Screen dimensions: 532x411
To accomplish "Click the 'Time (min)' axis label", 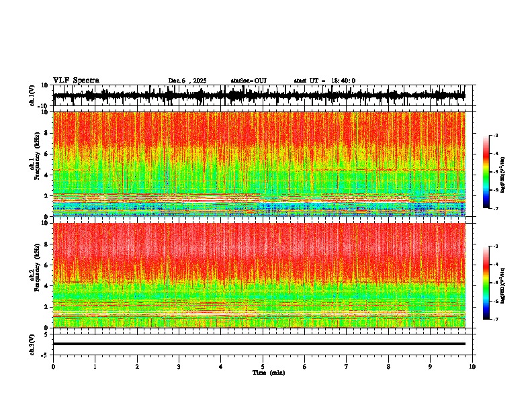I will pos(269,373).
